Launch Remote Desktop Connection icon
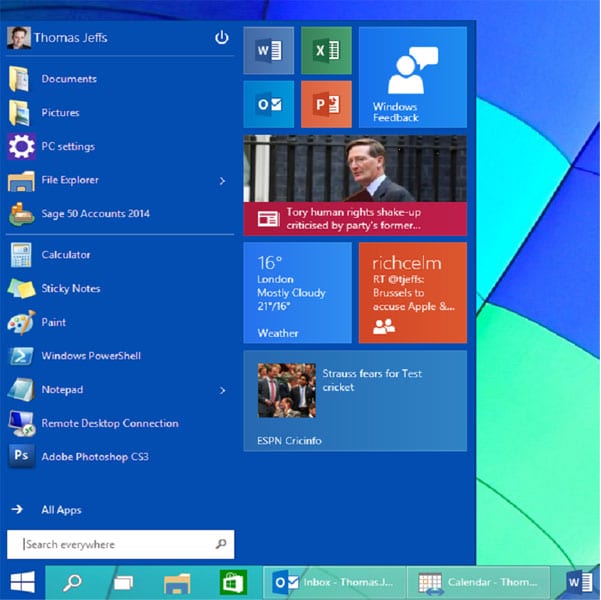 (x=21, y=423)
